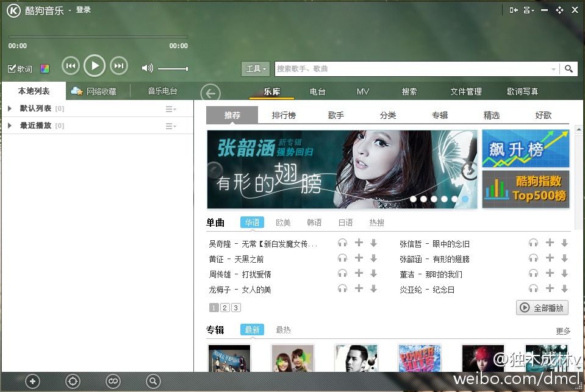Select the 排行榜 sub-tab
Viewport: 585px width, 392px height.
click(284, 115)
